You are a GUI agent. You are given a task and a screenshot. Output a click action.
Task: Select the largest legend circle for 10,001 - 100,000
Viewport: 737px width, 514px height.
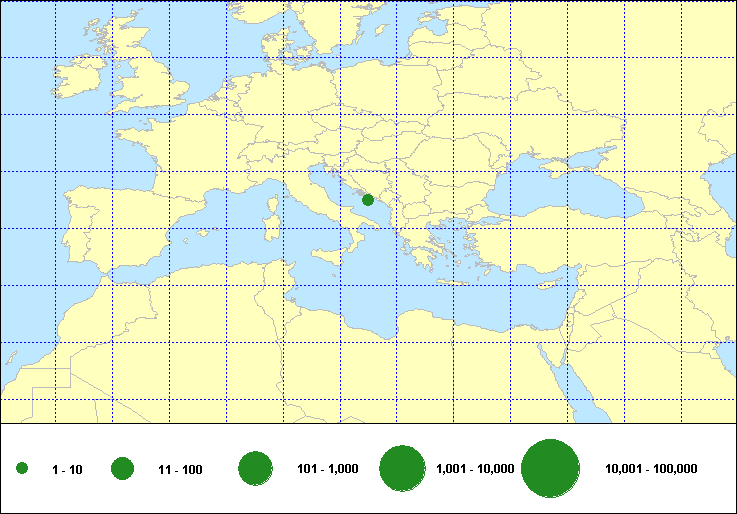tap(551, 468)
